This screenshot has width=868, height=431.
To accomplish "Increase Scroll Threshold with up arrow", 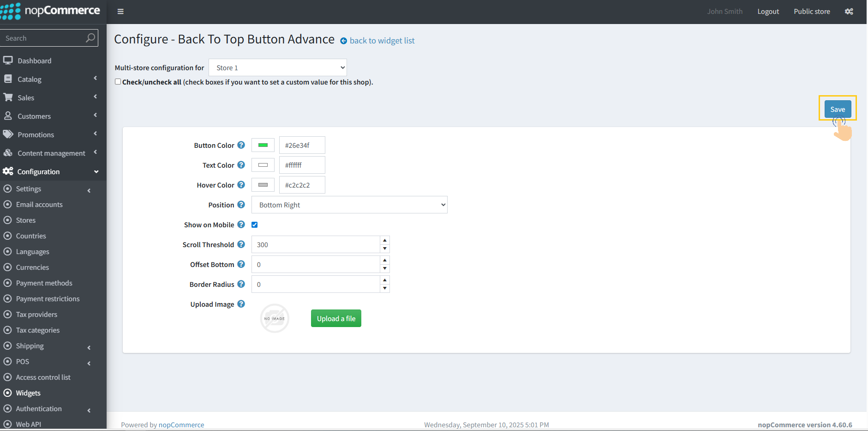I will [x=384, y=240].
